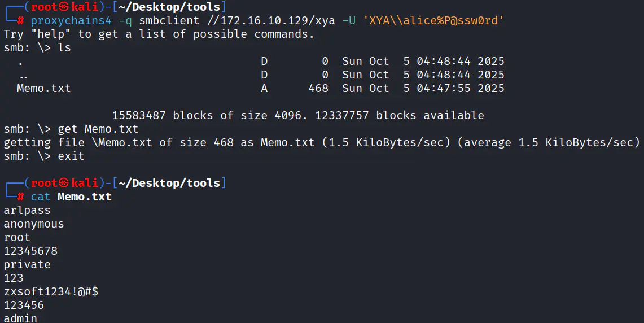The width and height of the screenshot is (644, 323).
Task: Click the '12345678' password line
Action: [30, 251]
